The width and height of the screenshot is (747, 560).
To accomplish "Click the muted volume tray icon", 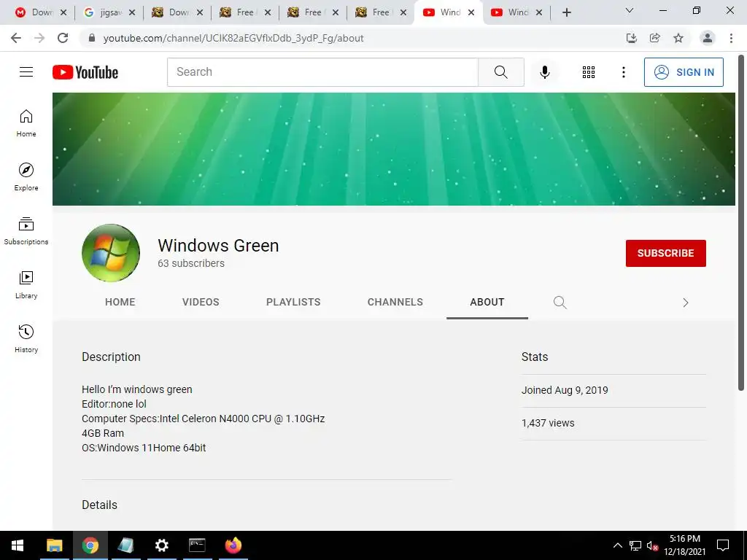I will (652, 545).
